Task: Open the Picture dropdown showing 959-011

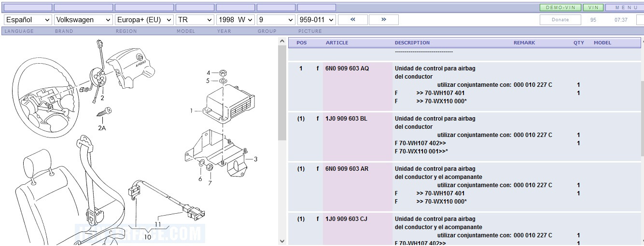Action: coord(316,20)
